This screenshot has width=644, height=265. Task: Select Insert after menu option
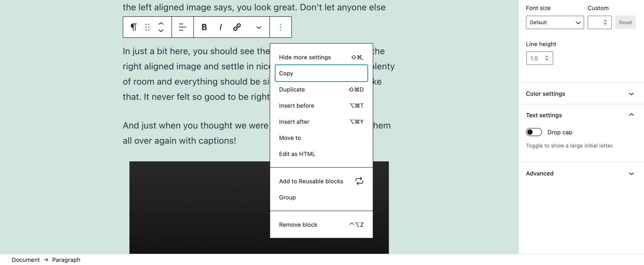[x=321, y=122]
